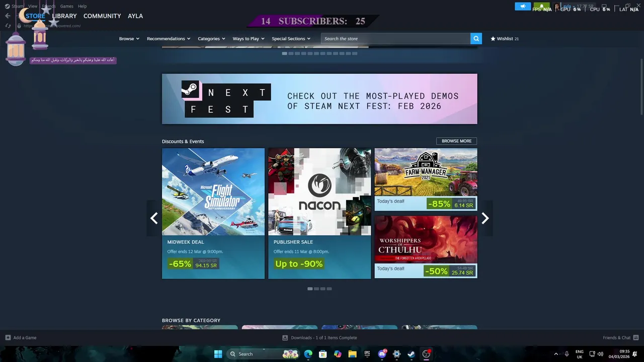The width and height of the screenshot is (644, 362).
Task: Switch to Steam taskbar icon
Action: [411, 354]
